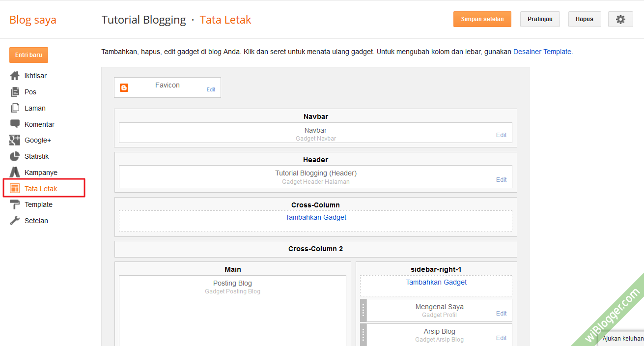This screenshot has height=346, width=644.
Task: Open the Desainer Template link
Action: pyautogui.click(x=542, y=52)
